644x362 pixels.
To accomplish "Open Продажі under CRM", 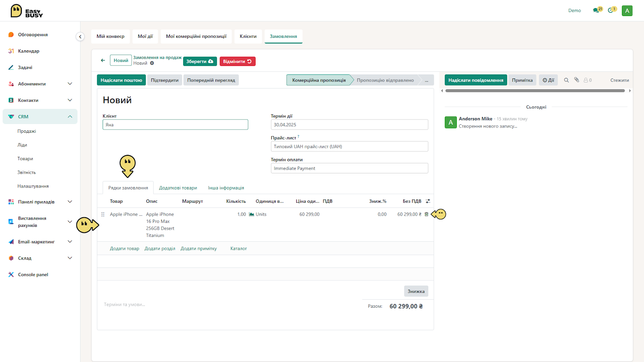I will click(x=27, y=131).
